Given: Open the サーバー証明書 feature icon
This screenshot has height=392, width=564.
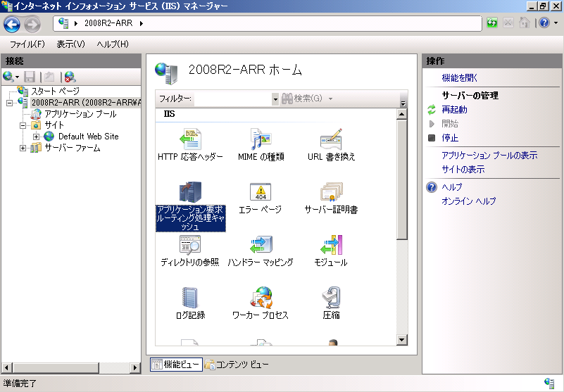Looking at the screenshot, I should click(x=331, y=192).
